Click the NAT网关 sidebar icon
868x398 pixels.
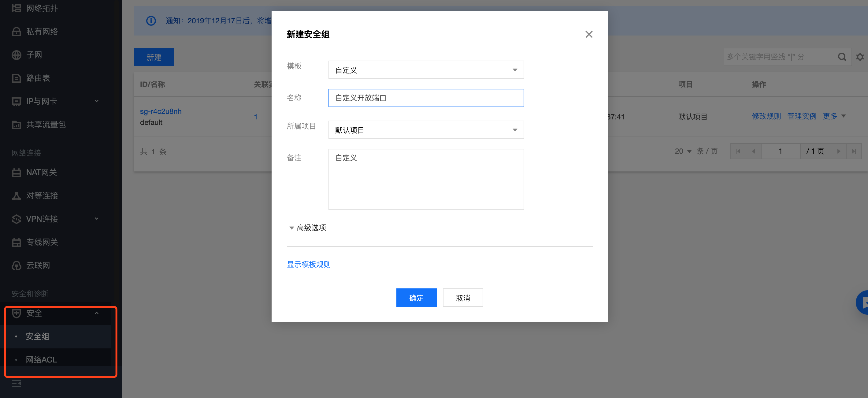click(x=16, y=173)
